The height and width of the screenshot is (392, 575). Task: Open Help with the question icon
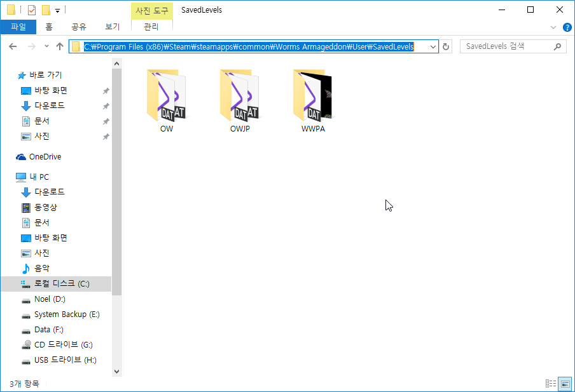567,27
